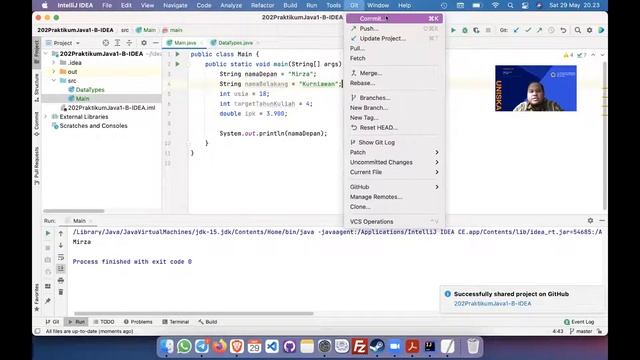640x360 pixels.
Task: Click the Run panel horizontal scrollbar
Action: tap(193, 313)
